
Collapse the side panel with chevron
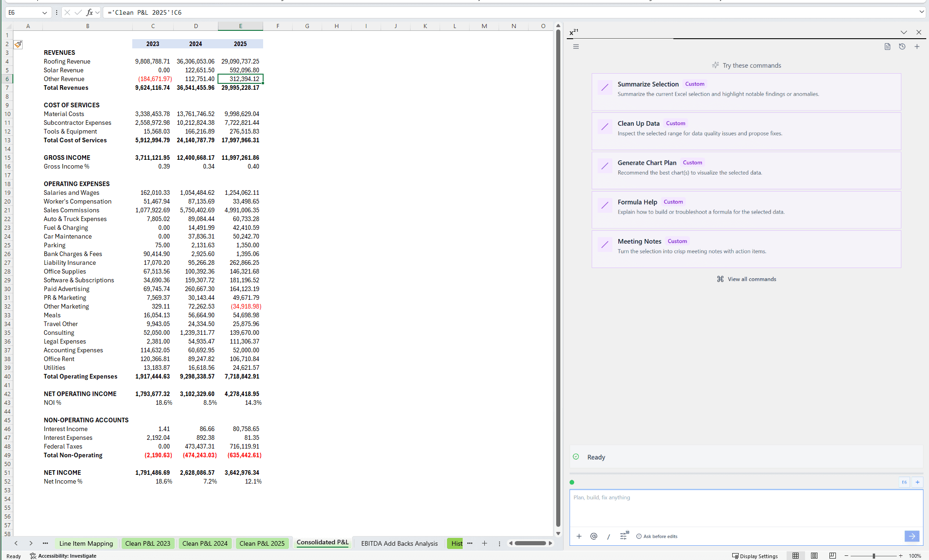click(x=903, y=32)
